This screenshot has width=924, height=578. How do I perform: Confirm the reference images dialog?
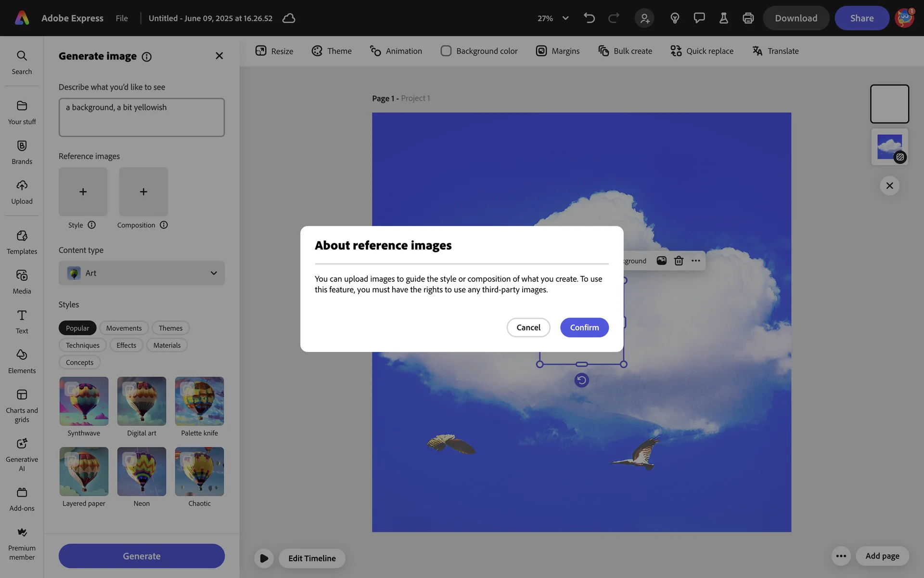pyautogui.click(x=584, y=328)
